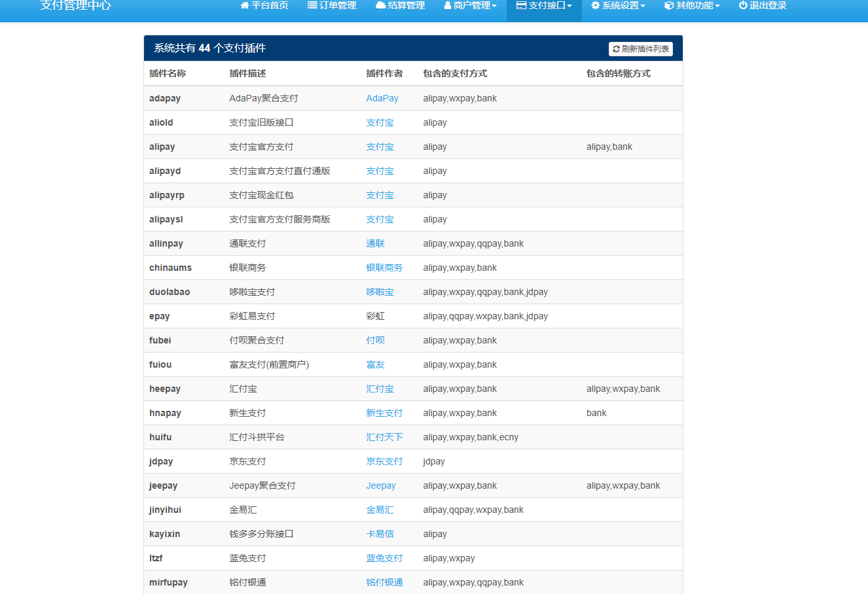This screenshot has width=868, height=594.
Task: Click the gear icon beside 系统设置
Action: [x=595, y=5]
